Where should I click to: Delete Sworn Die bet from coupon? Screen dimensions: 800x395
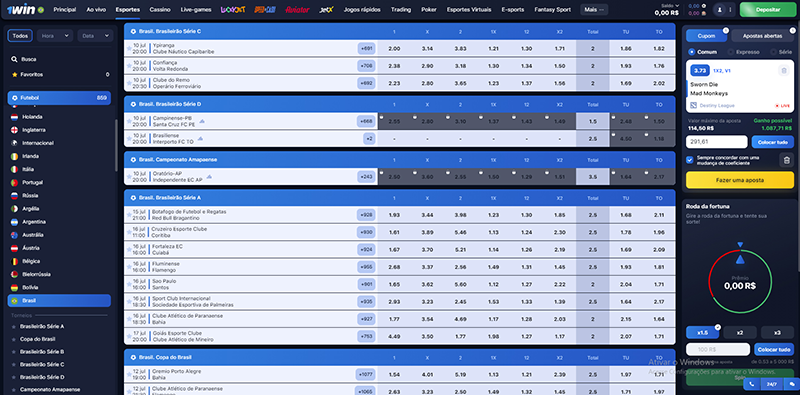[x=783, y=71]
